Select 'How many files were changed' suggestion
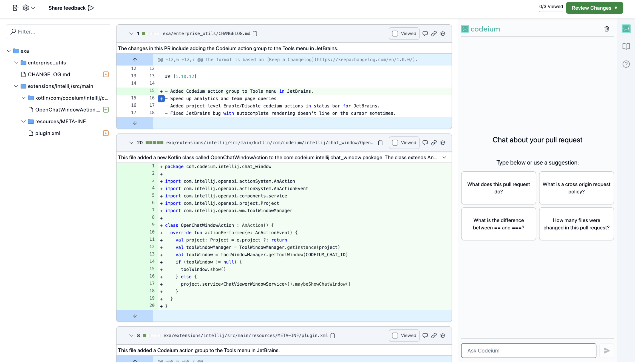Viewport: 635px width, 364px height. tap(577, 224)
